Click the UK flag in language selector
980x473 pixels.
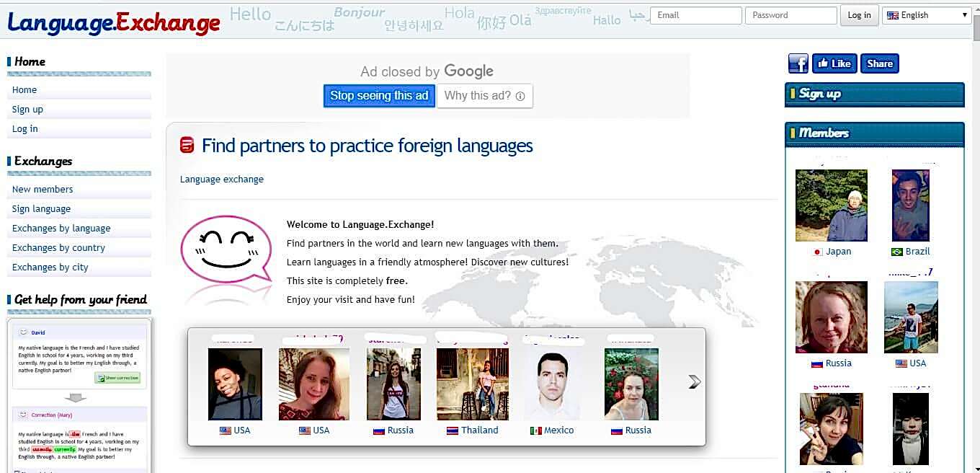pos(893,15)
